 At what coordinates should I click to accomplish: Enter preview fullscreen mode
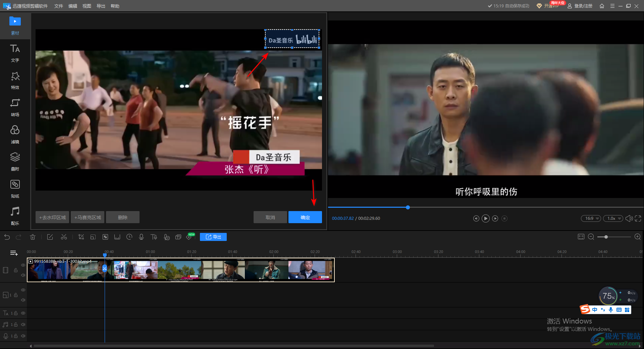638,218
